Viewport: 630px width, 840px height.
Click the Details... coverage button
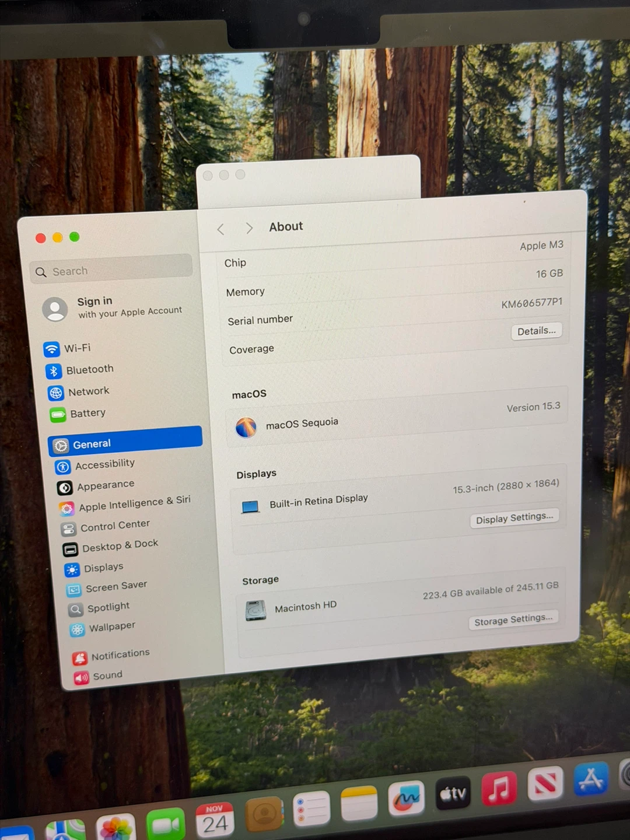(536, 331)
